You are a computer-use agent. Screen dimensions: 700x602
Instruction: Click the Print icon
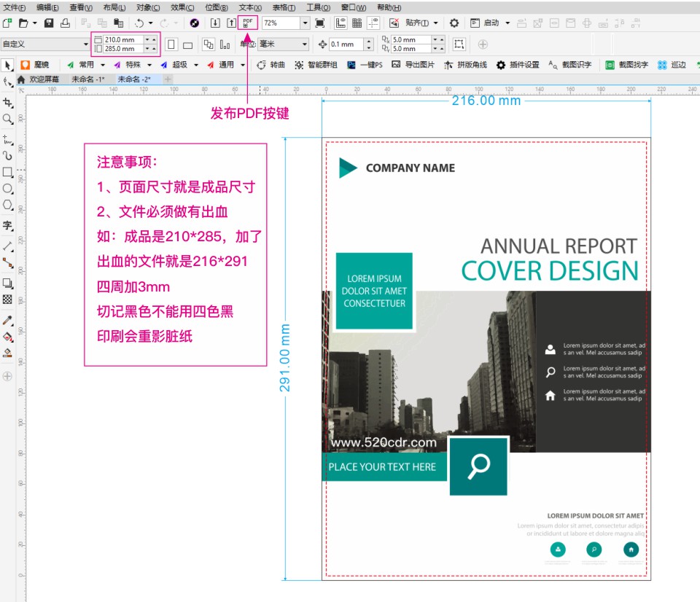click(65, 23)
